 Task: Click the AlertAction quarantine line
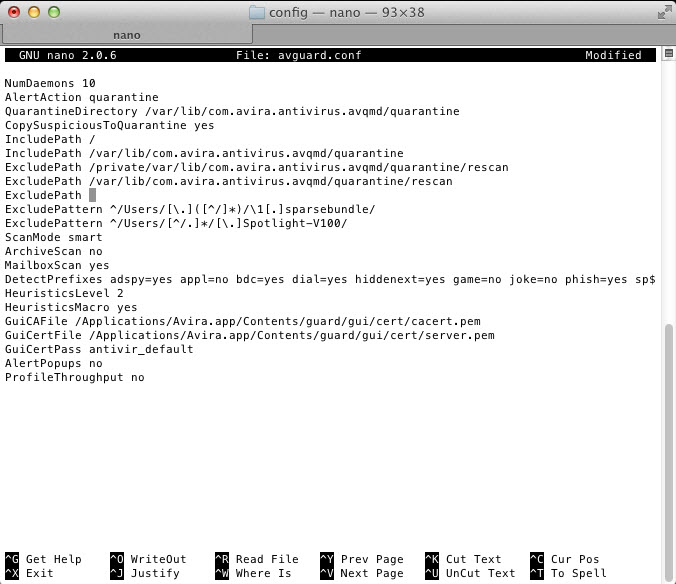point(81,97)
